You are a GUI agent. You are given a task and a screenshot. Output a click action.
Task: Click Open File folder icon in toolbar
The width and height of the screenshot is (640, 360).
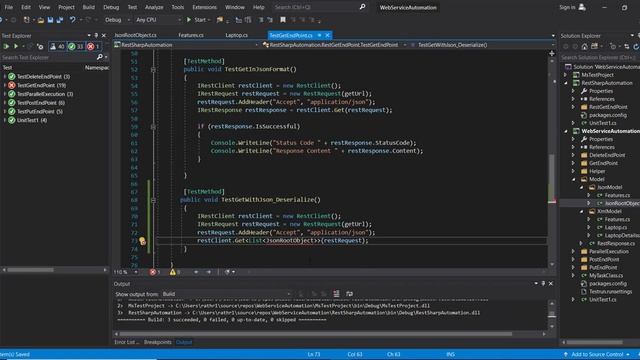tap(40, 20)
